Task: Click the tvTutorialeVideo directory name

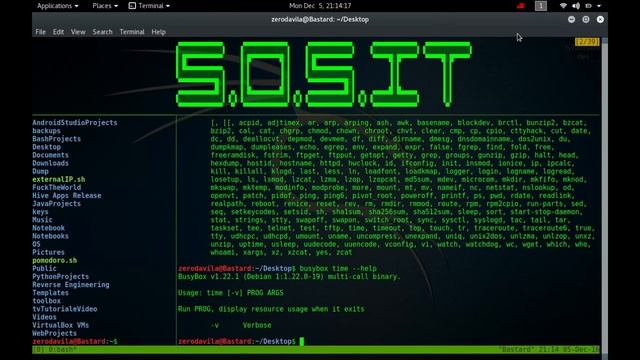Action: pos(65,309)
